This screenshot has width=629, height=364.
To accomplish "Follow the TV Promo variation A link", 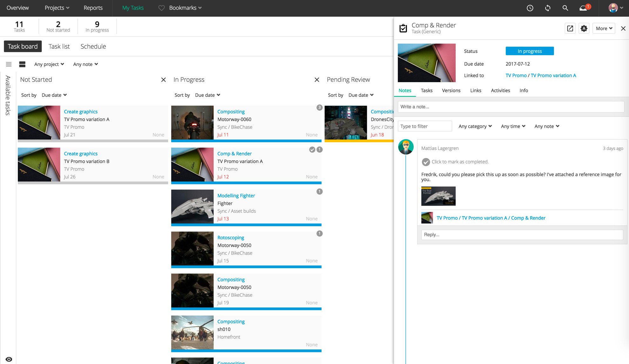I will click(553, 76).
